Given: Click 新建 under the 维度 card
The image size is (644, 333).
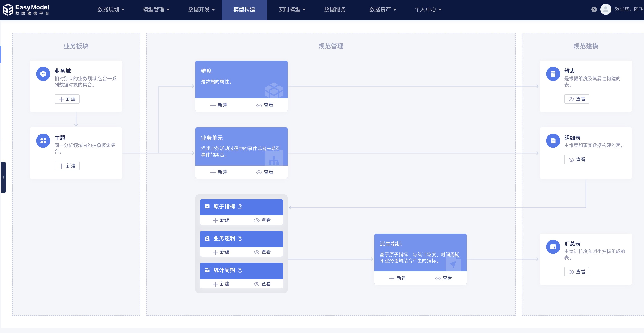Looking at the screenshot, I should click(218, 105).
